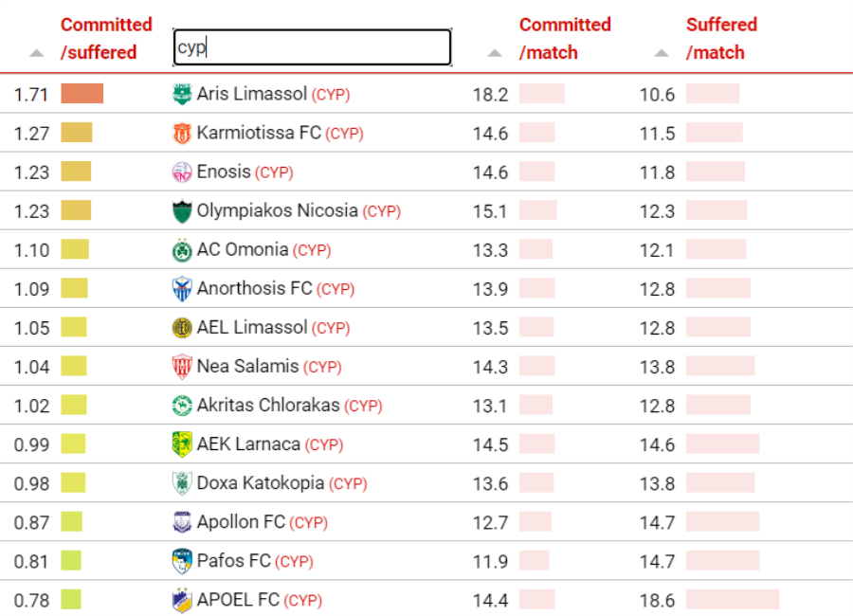The height and width of the screenshot is (616, 853).
Task: Click APOEL FC's suffered/match bar
Action: point(732,600)
